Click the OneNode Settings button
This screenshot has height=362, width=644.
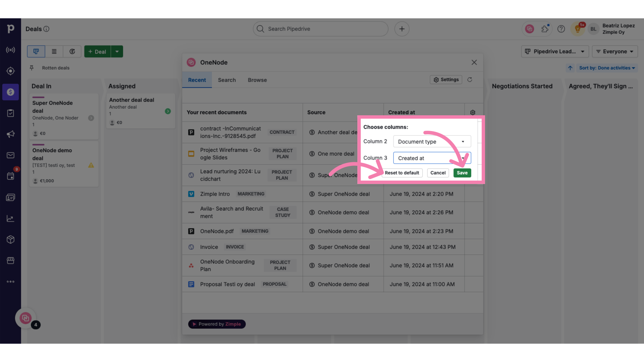[x=446, y=80]
